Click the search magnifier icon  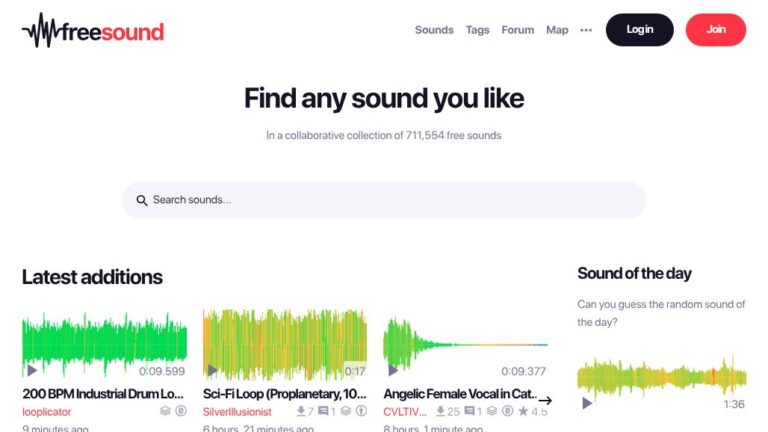pyautogui.click(x=142, y=200)
